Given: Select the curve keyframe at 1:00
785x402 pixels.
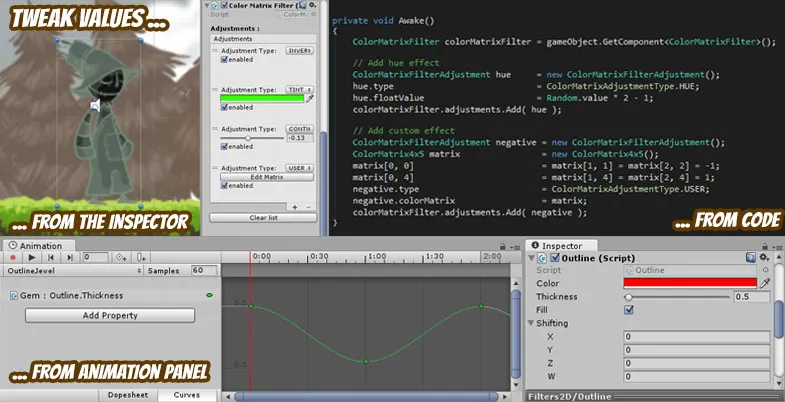Looking at the screenshot, I should pos(366,361).
